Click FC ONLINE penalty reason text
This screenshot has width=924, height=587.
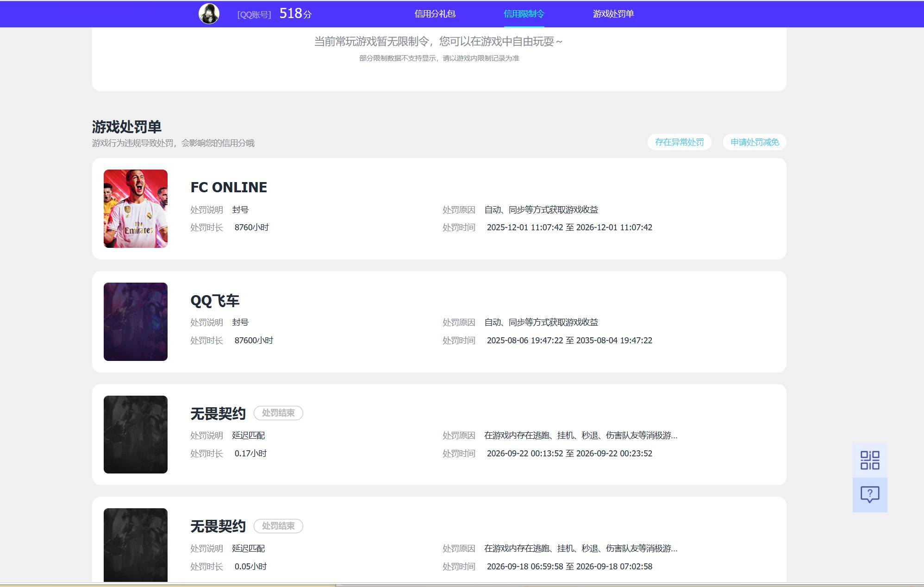point(541,210)
